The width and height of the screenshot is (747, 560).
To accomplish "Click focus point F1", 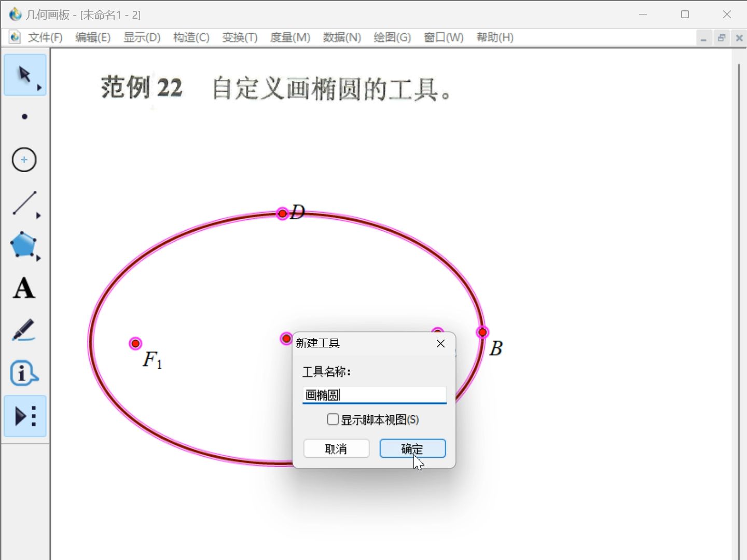I will pos(135,343).
